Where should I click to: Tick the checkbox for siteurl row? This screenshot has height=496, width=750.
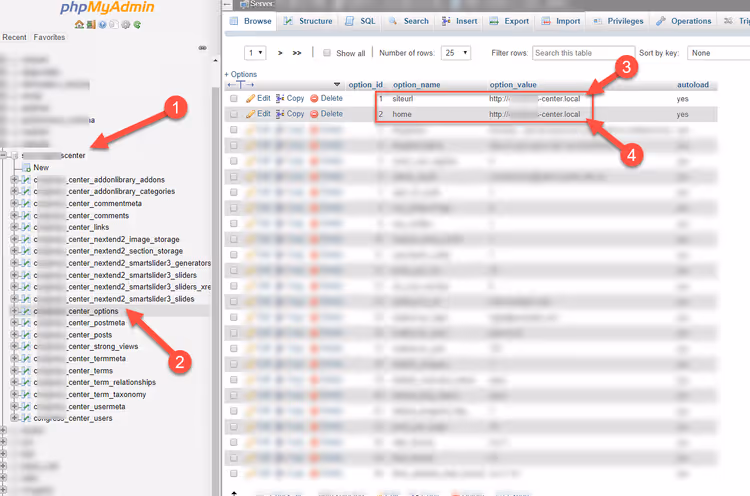click(x=233, y=99)
